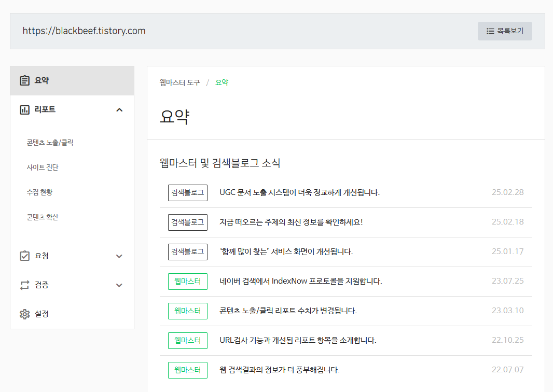
Task: Click the 설정 gear icon
Action: pyautogui.click(x=24, y=314)
